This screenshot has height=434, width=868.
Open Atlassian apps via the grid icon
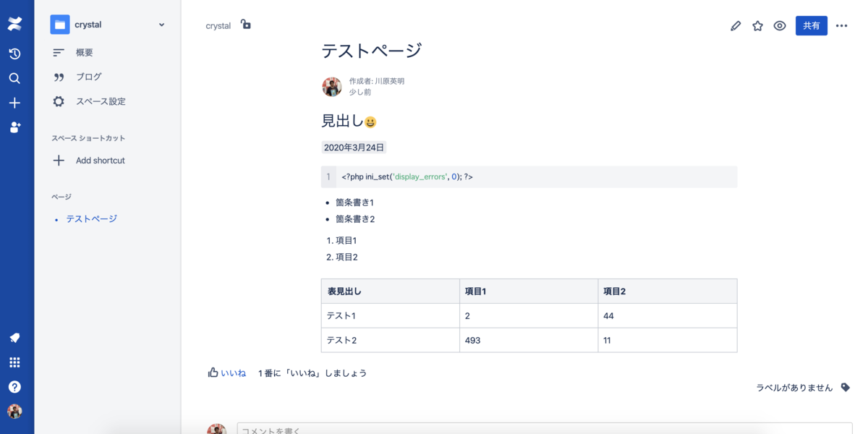tap(14, 362)
